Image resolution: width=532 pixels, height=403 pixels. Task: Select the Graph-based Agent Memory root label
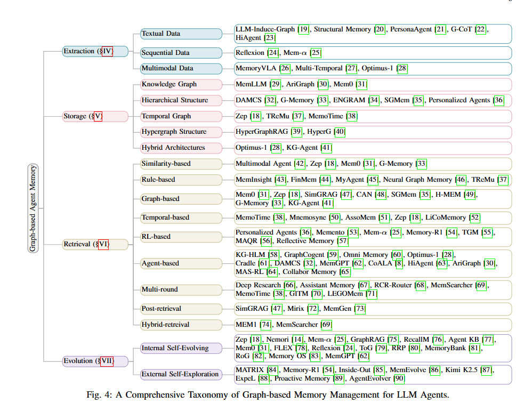coord(33,208)
